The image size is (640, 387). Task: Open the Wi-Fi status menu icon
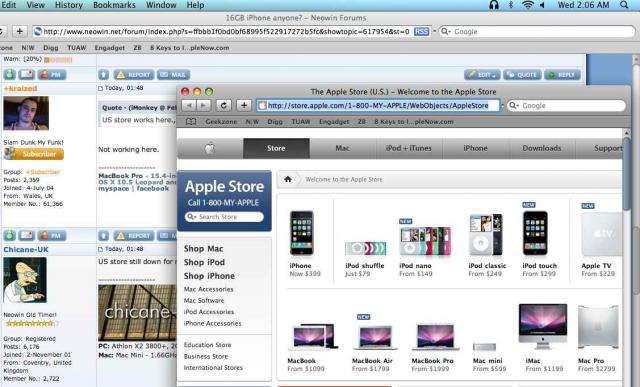pos(528,5)
